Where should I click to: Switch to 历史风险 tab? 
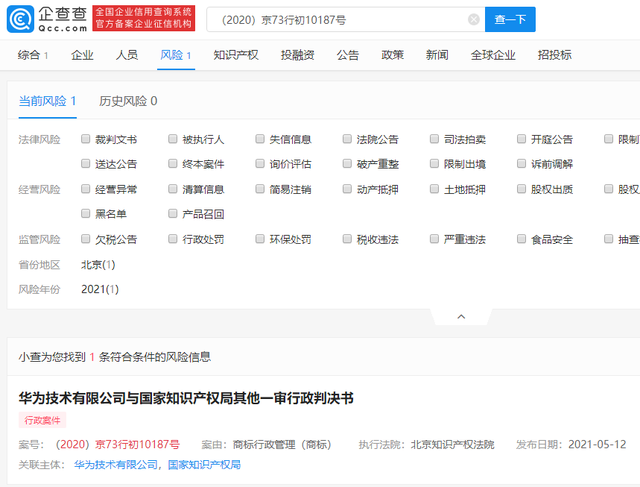(127, 101)
